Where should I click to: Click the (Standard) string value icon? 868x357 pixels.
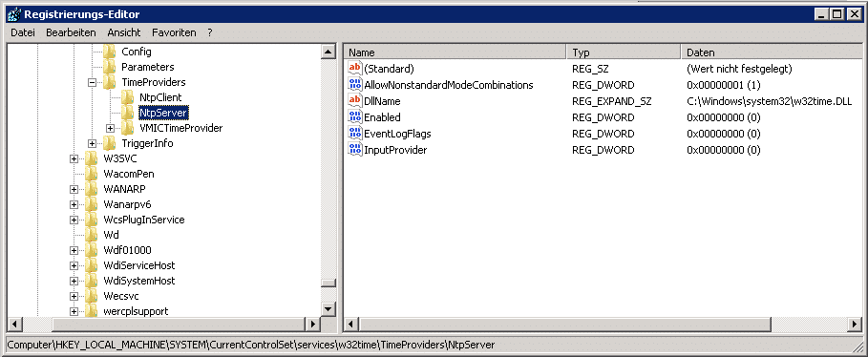(x=354, y=69)
